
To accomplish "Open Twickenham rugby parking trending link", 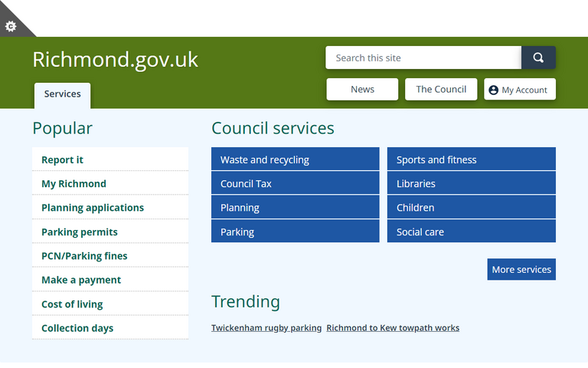I will 266,327.
